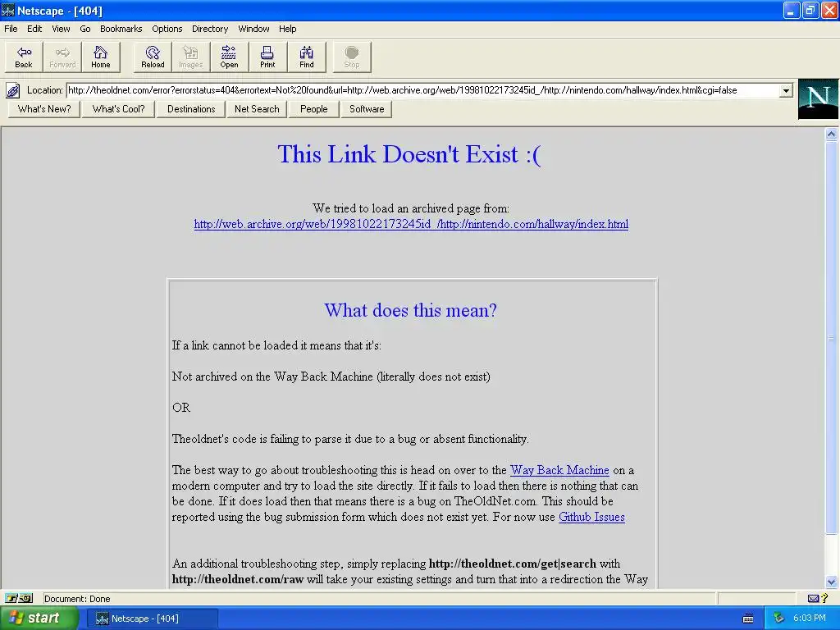Reload the current page
Screen dimensions: 840x630
coord(153,57)
